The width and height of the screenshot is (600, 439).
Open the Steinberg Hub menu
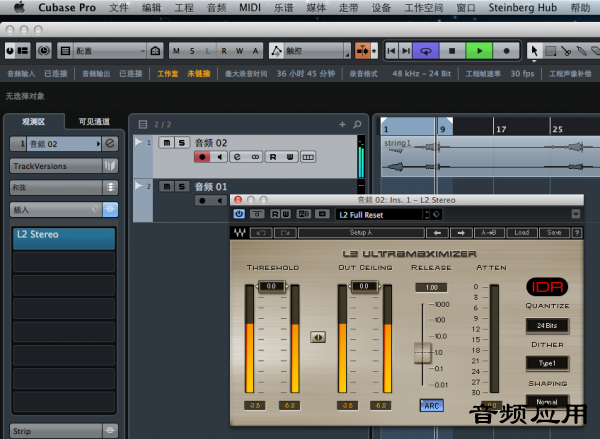[x=522, y=7]
